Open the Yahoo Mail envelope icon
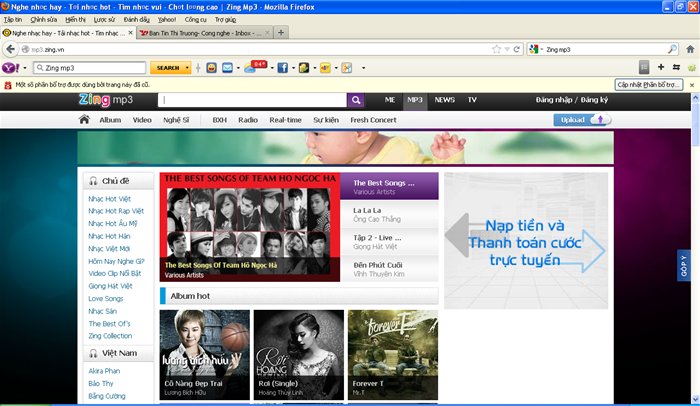700x406 pixels. click(x=228, y=68)
